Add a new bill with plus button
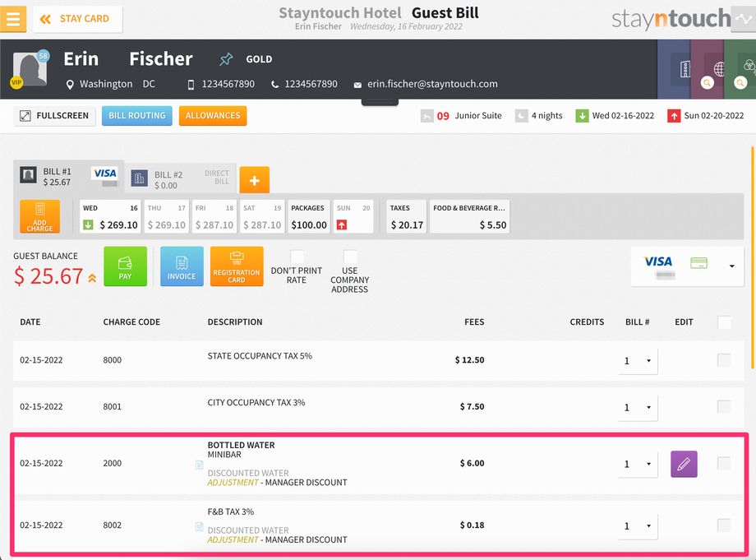Image resolution: width=756 pixels, height=560 pixels. (x=255, y=180)
